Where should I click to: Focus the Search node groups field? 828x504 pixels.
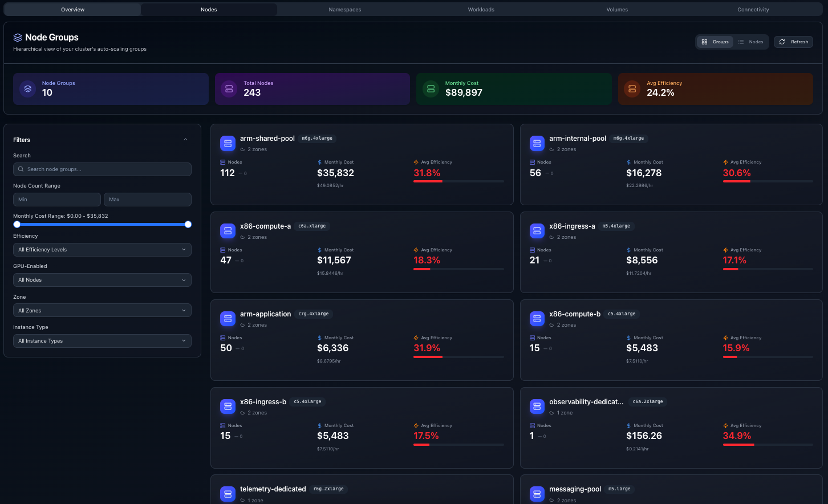point(103,169)
